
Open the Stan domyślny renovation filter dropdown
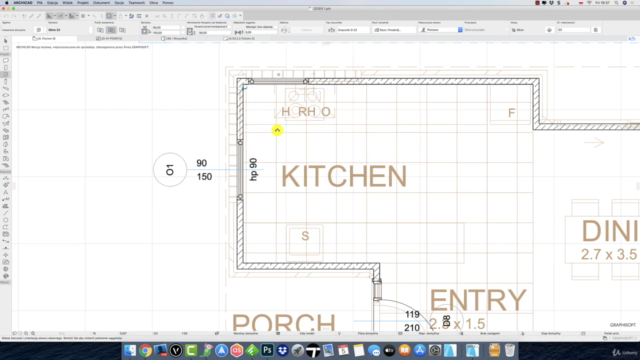coord(551,333)
